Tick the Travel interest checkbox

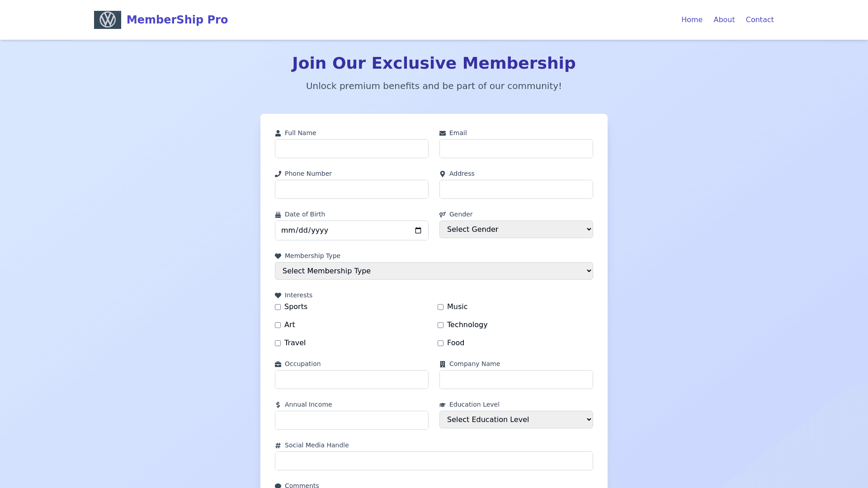click(278, 343)
